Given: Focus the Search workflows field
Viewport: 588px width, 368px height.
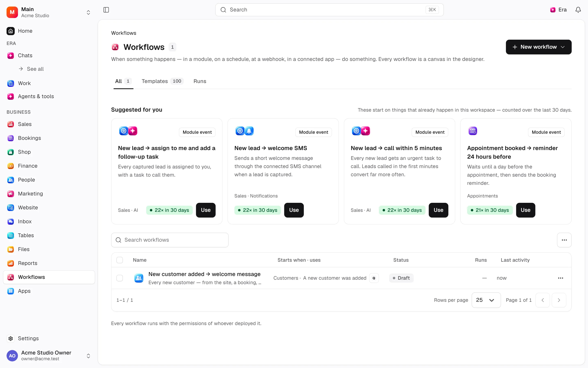Looking at the screenshot, I should 170,240.
